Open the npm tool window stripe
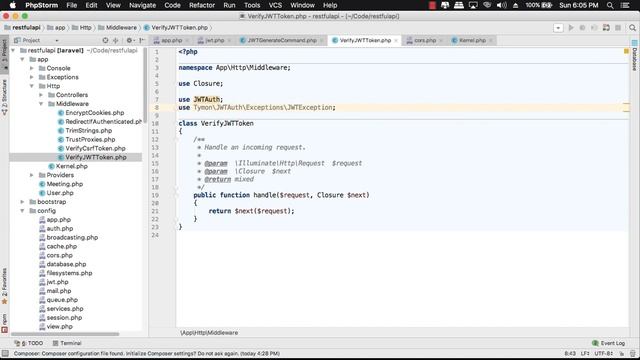 tap(4, 323)
